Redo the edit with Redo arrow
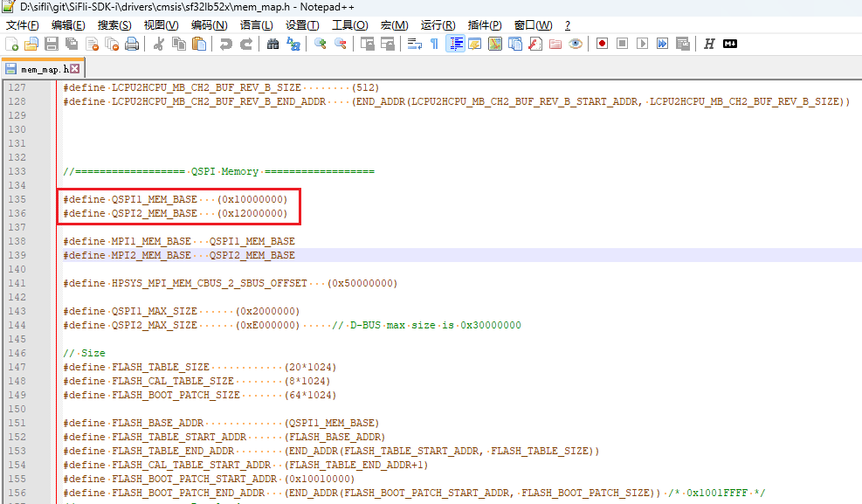Viewport: 862px width, 504px height. coord(245,44)
